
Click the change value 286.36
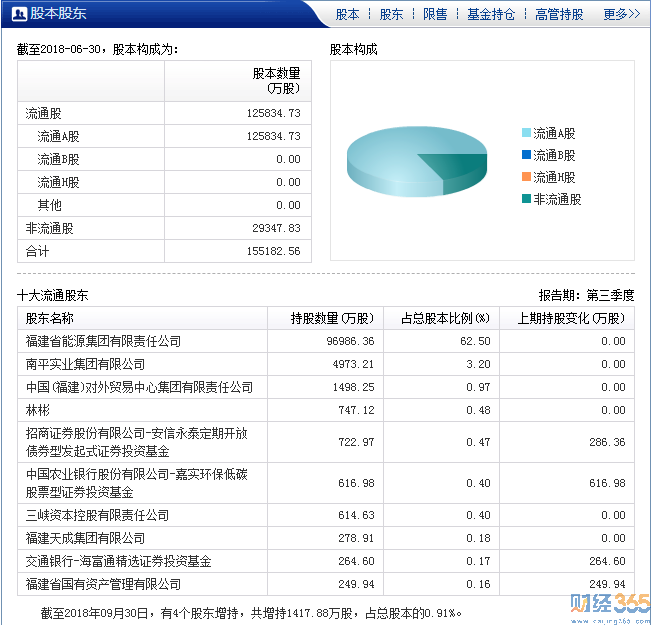click(607, 442)
